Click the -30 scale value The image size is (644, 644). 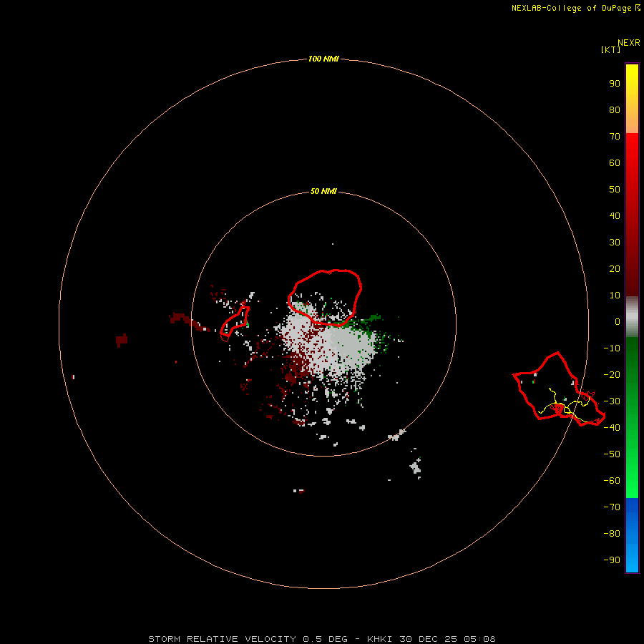click(x=612, y=401)
